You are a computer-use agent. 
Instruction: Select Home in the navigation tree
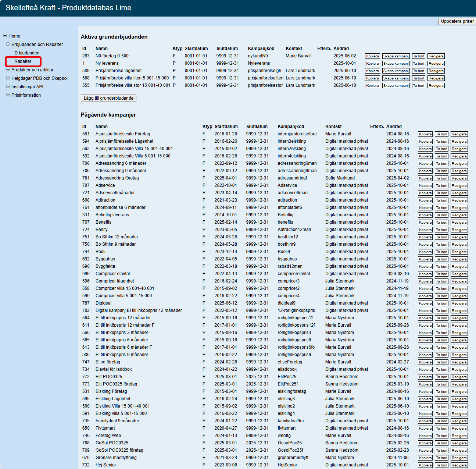coord(14,36)
